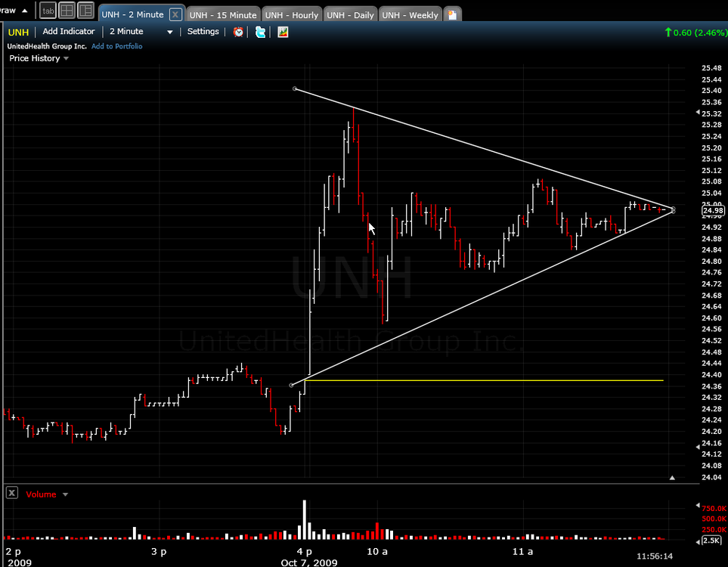The width and height of the screenshot is (728, 567).
Task: Select the sidebar split layout icon
Action: pos(86,11)
